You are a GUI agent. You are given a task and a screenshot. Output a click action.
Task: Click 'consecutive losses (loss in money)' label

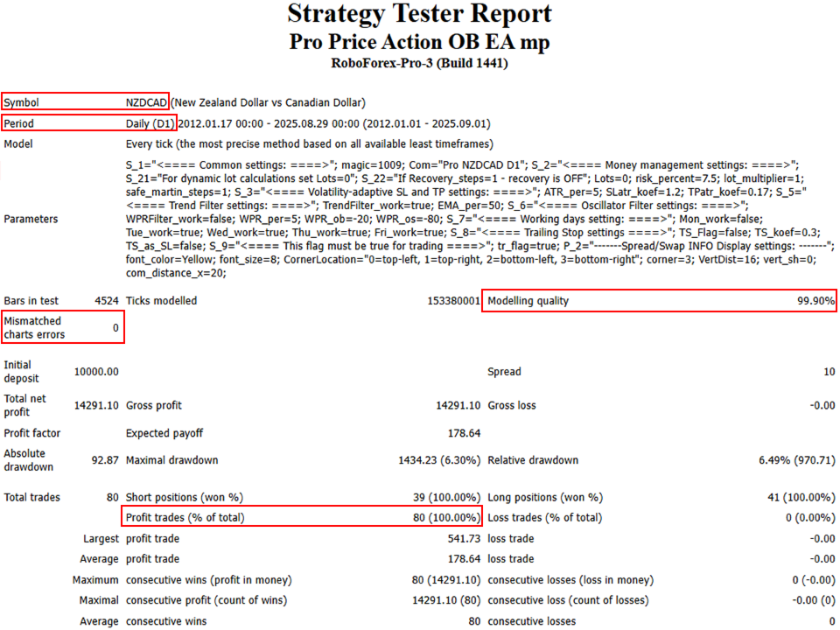570,580
